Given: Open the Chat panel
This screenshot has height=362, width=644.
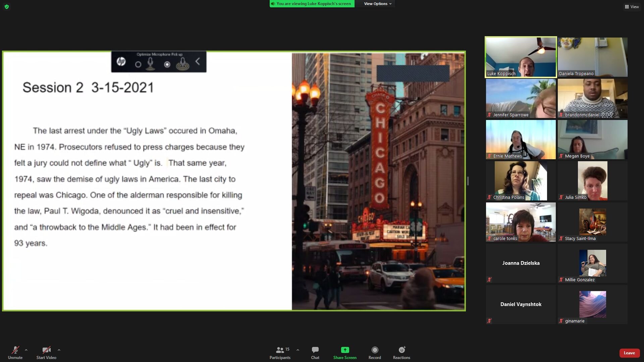Looking at the screenshot, I should point(315,353).
